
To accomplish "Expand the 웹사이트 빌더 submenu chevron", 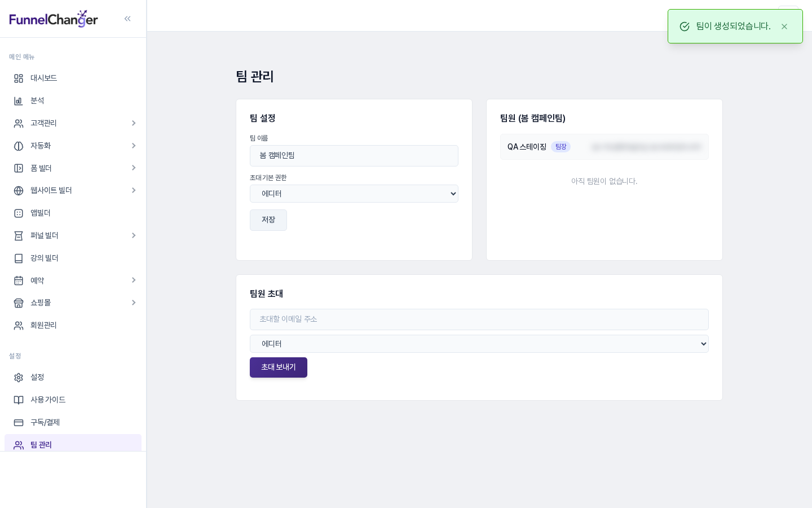I will [134, 190].
